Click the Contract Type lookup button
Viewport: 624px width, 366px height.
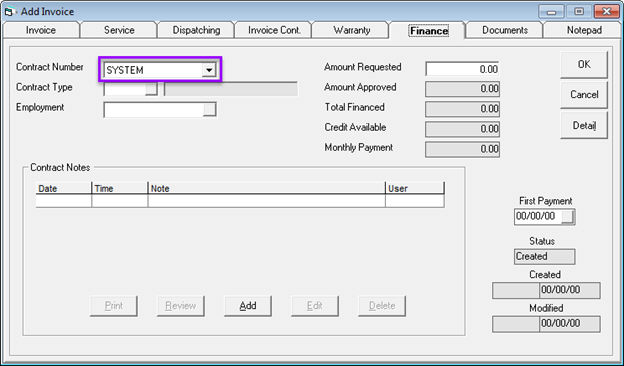click(151, 89)
